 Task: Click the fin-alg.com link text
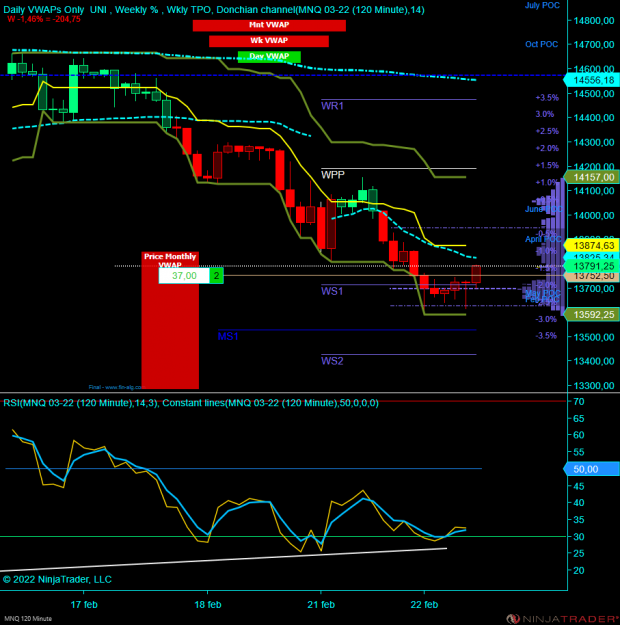(x=115, y=387)
